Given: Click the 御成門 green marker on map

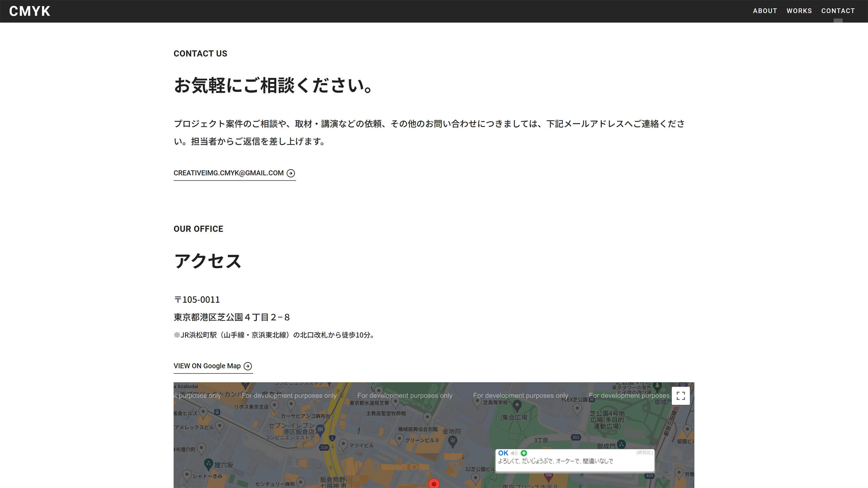Looking at the screenshot, I should pos(621,444).
